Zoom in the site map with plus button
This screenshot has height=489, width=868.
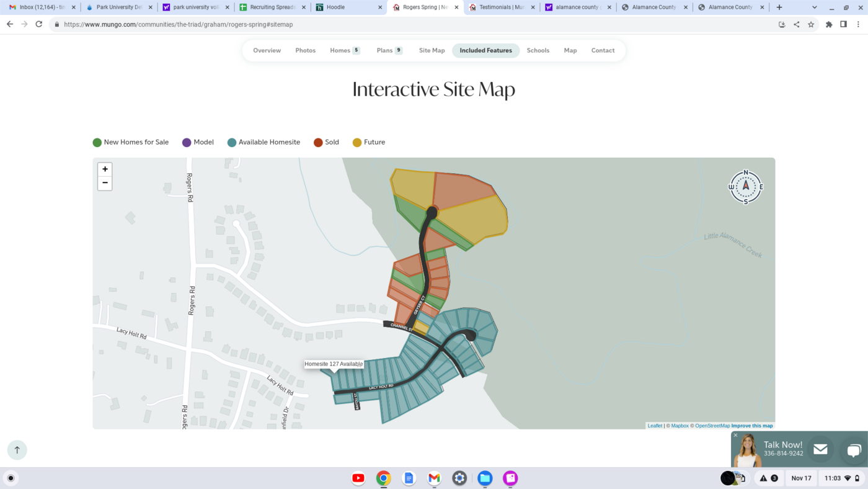(x=105, y=169)
